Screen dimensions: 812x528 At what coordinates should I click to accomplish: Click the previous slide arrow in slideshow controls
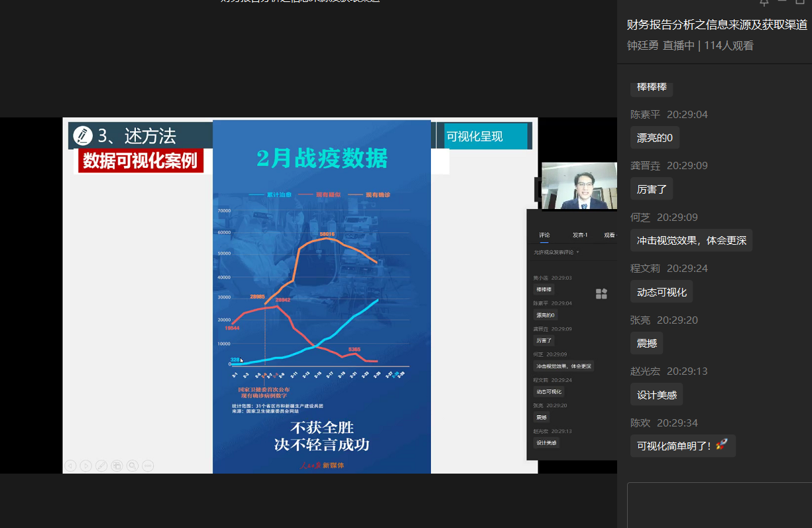point(70,466)
